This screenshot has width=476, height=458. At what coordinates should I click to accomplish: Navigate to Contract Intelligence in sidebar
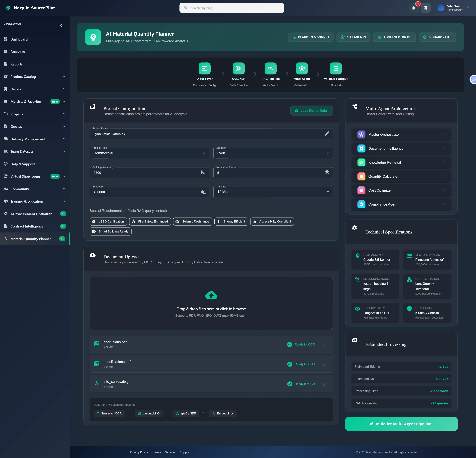click(x=27, y=226)
